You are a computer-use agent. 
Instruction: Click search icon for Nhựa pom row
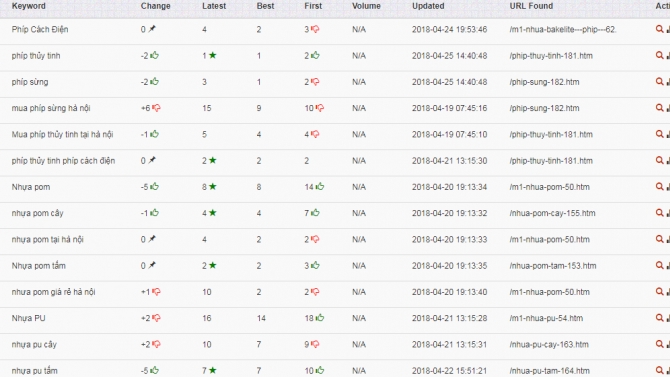click(x=659, y=187)
